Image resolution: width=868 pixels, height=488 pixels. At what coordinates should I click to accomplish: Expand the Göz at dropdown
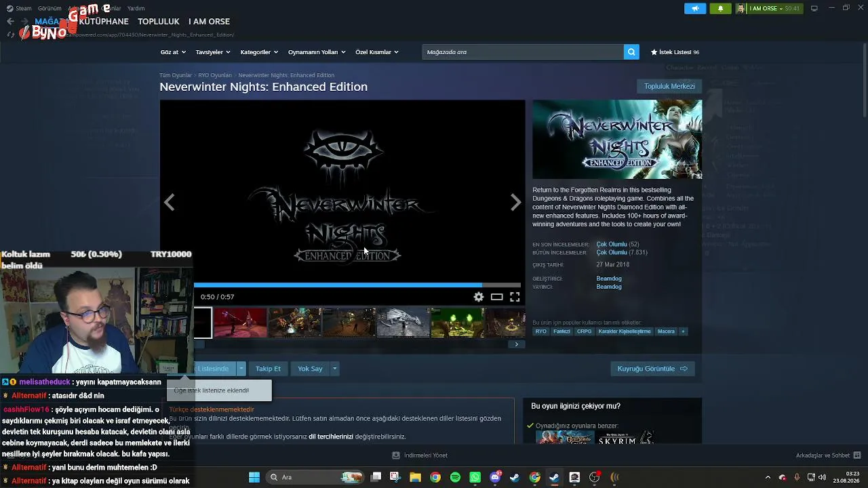pos(172,52)
